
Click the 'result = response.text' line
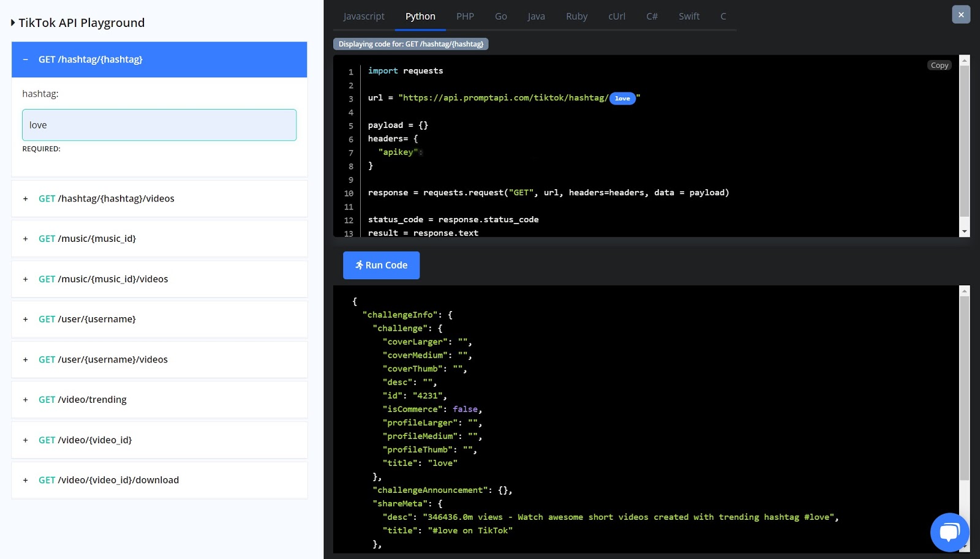[x=423, y=233]
